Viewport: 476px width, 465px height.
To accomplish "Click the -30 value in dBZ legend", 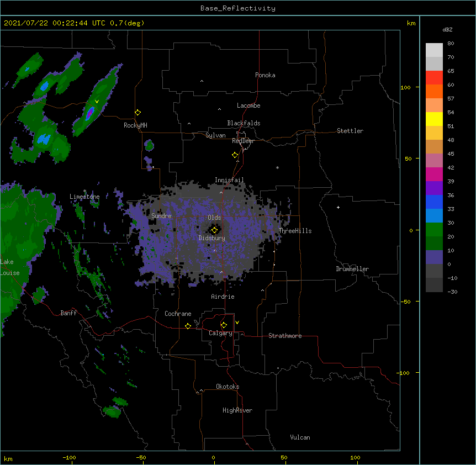I will (452, 292).
